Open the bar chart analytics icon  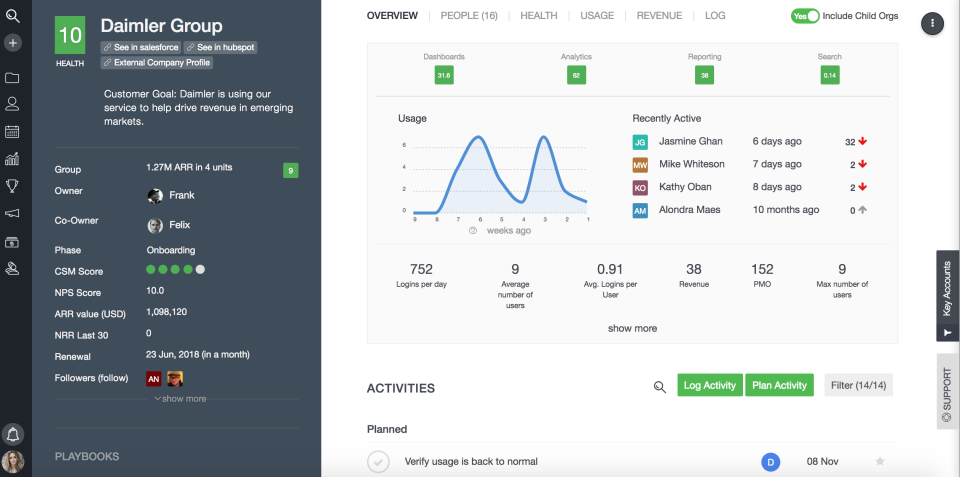pos(12,159)
